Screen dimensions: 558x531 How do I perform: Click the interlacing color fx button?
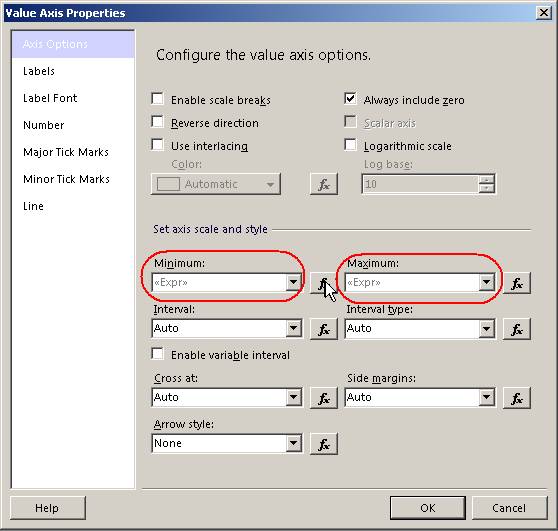click(x=323, y=184)
